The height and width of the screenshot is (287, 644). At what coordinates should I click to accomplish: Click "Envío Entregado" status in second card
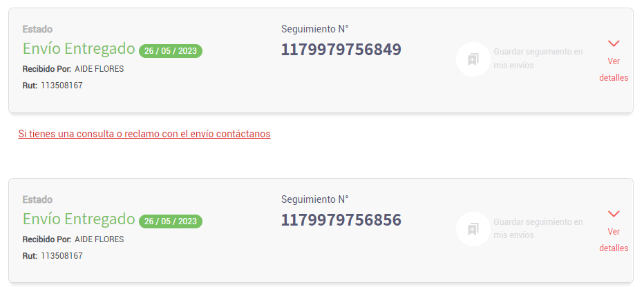click(x=79, y=219)
